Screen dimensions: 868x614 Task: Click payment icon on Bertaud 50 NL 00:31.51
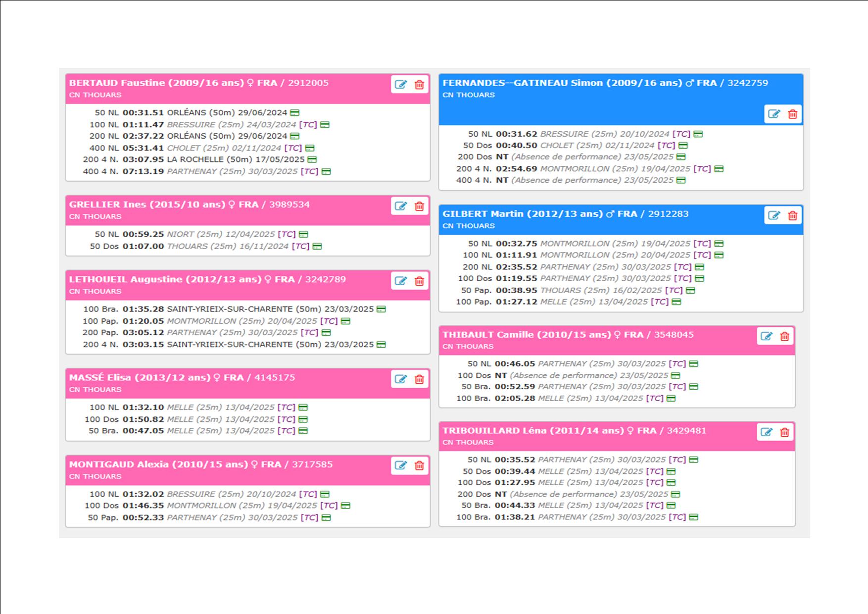(294, 113)
